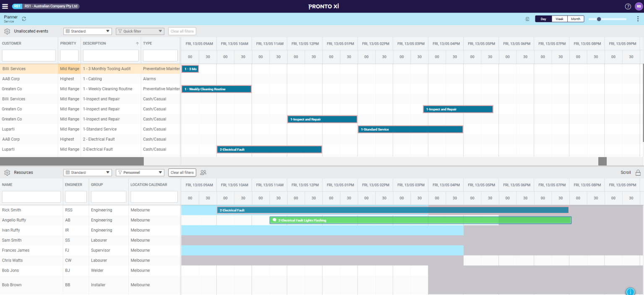Click the NAME filter input field
Image resolution: width=644 pixels, height=295 pixels.
coord(31,197)
